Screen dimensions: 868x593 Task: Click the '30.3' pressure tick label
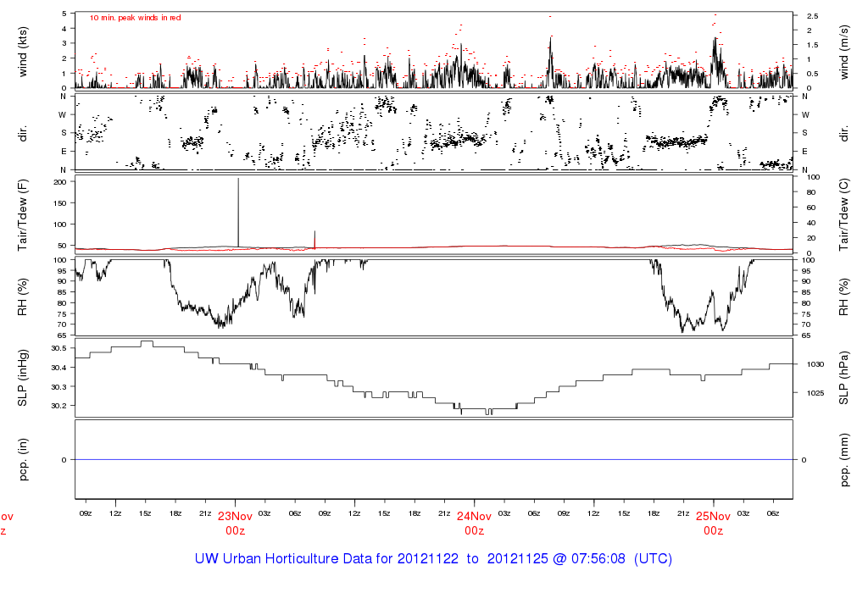tap(58, 386)
